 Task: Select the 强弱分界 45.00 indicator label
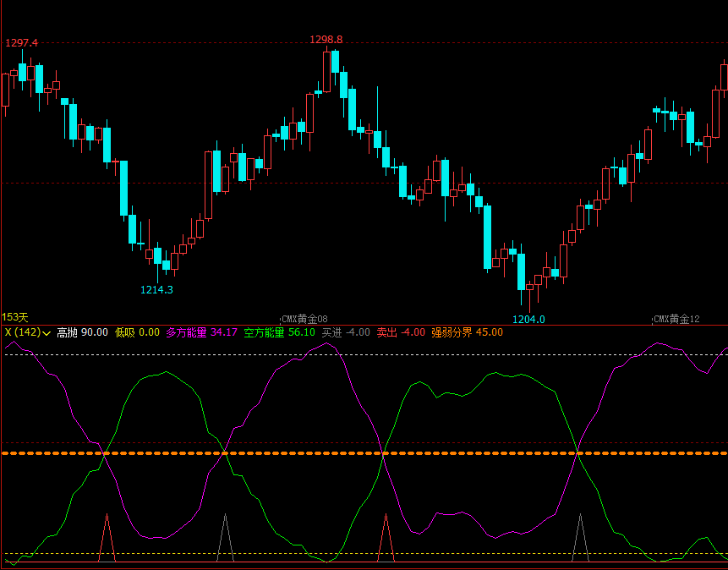click(467, 332)
